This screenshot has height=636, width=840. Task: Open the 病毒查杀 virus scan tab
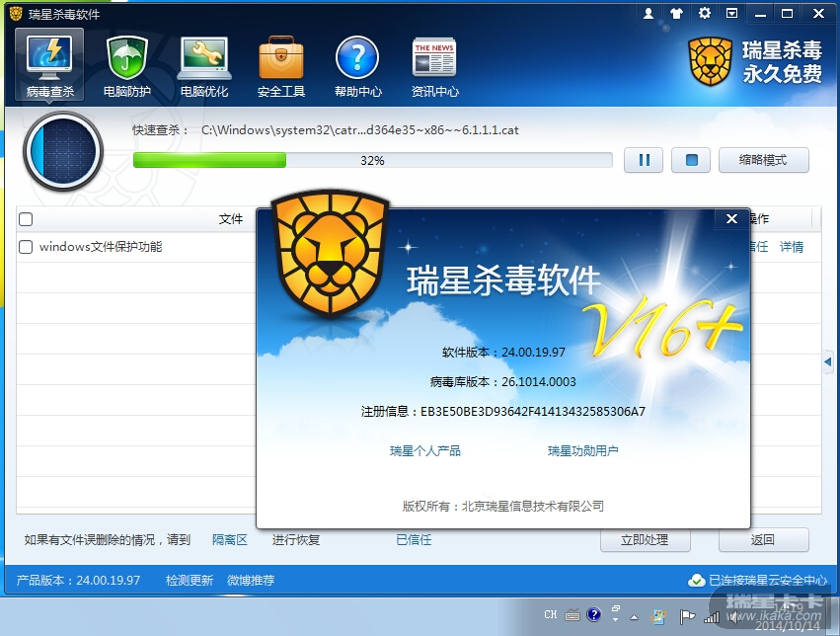pyautogui.click(x=49, y=66)
